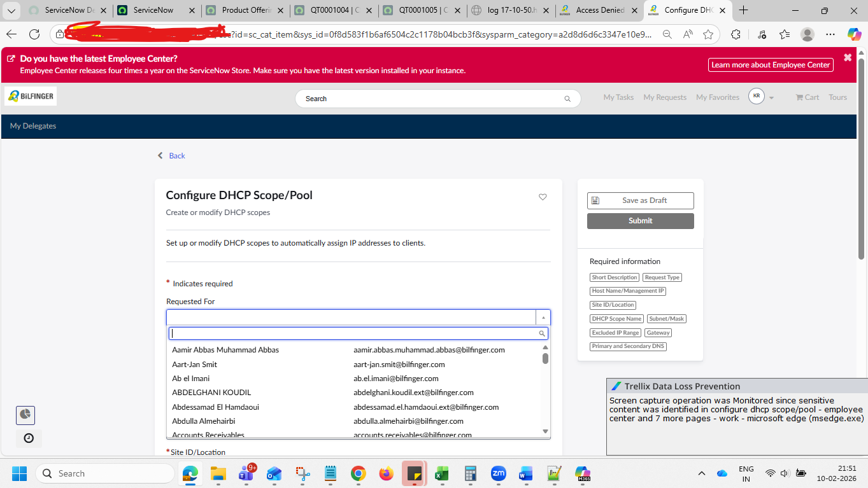The width and height of the screenshot is (868, 488).
Task: Open the media control music icon
Action: pyautogui.click(x=762, y=34)
